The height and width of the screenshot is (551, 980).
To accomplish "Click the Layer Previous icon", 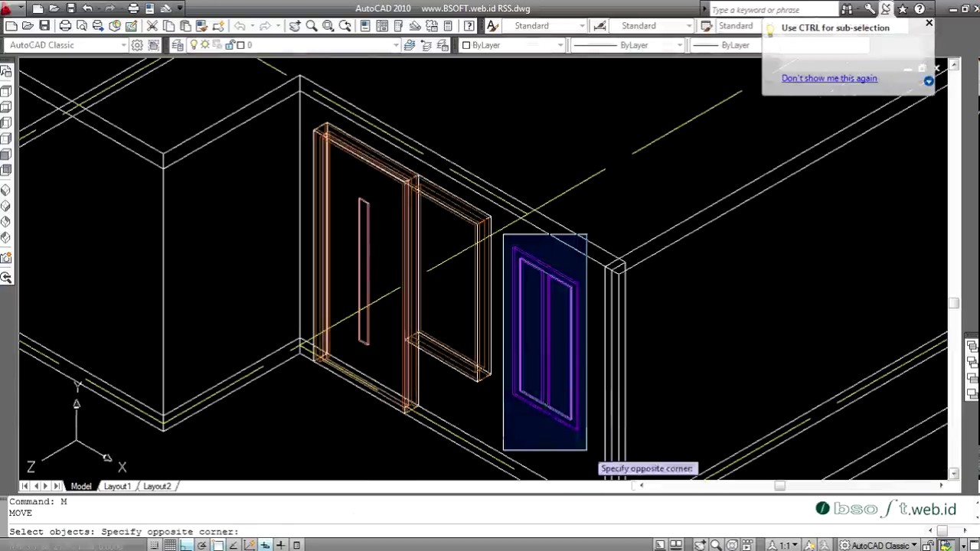I will 426,45.
